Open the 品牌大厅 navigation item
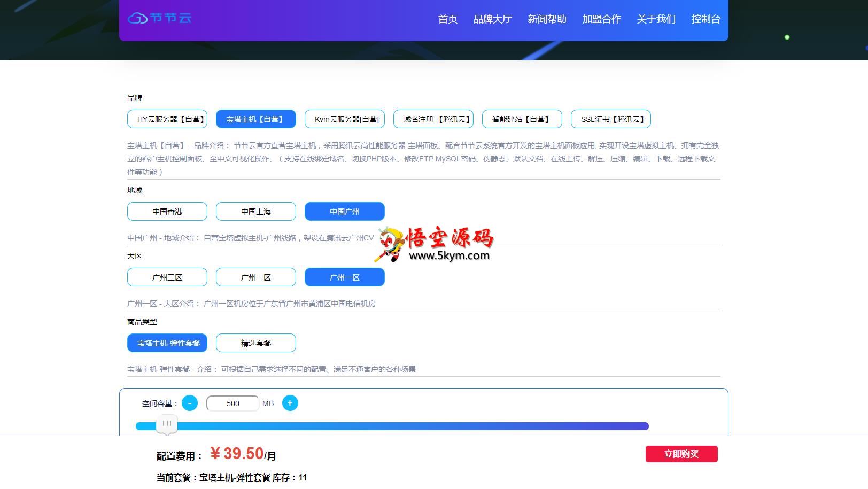This screenshot has width=868, height=489. [x=493, y=19]
